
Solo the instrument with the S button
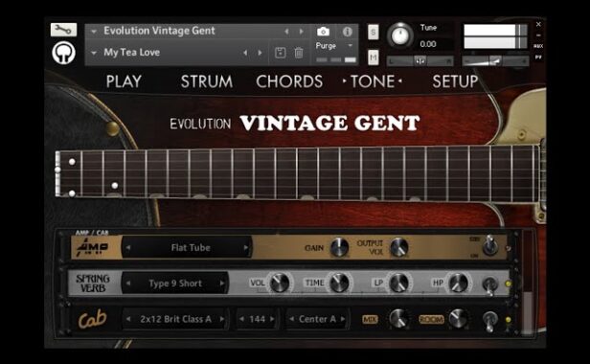[373, 32]
